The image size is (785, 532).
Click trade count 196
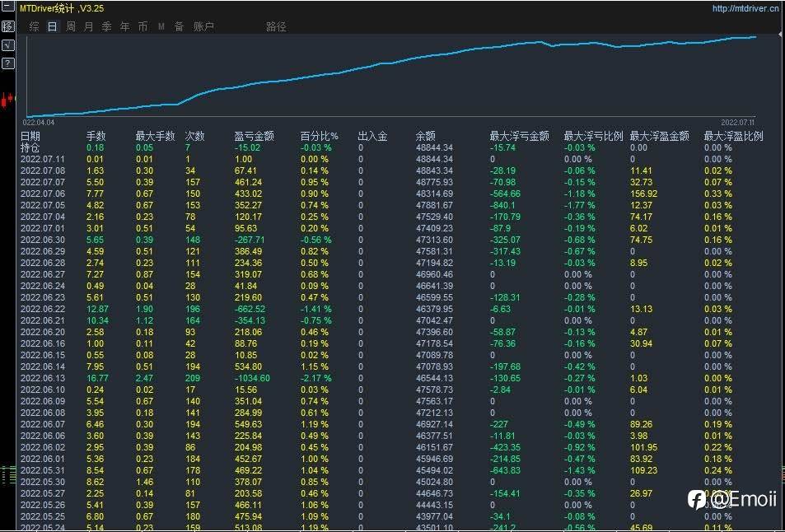pyautogui.click(x=192, y=310)
